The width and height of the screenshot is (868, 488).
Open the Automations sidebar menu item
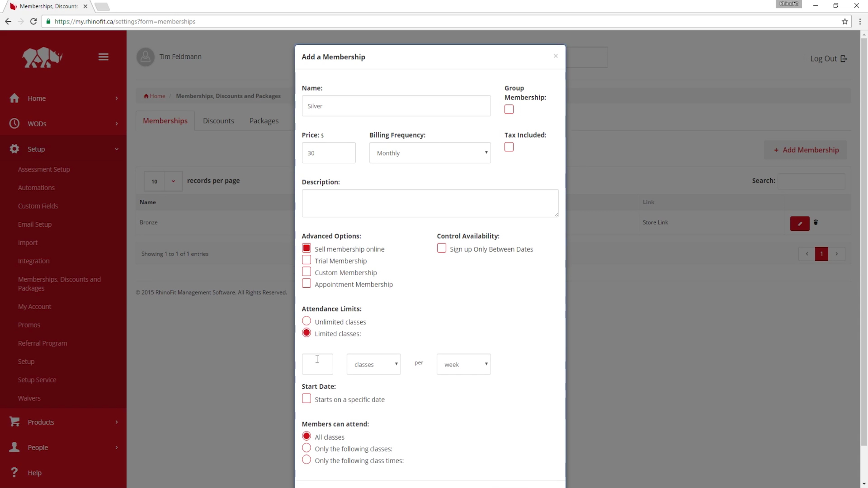[36, 187]
